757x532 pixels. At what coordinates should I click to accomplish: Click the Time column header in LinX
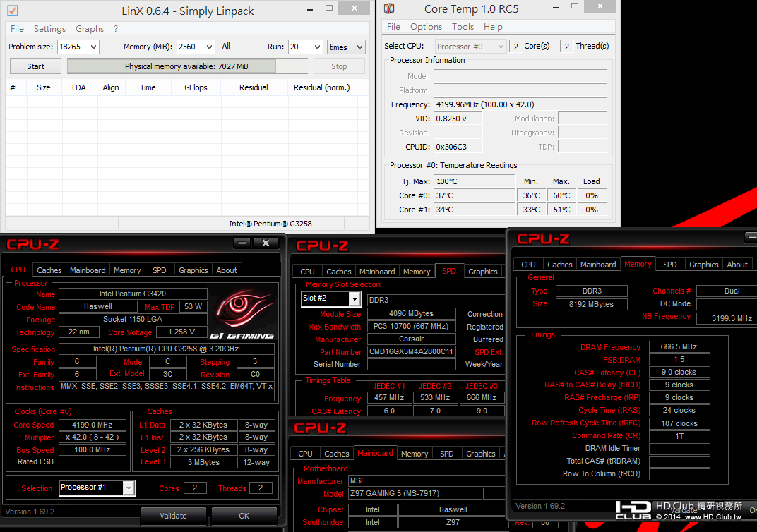coord(148,87)
